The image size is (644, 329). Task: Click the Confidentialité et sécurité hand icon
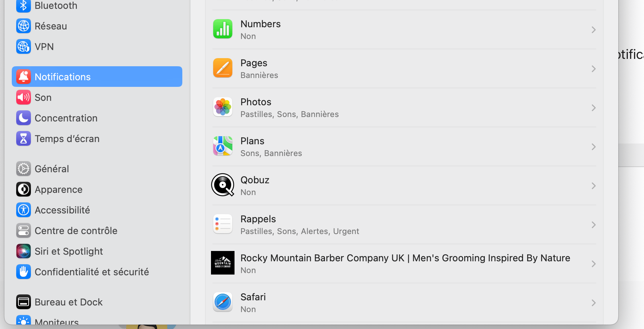coord(24,272)
